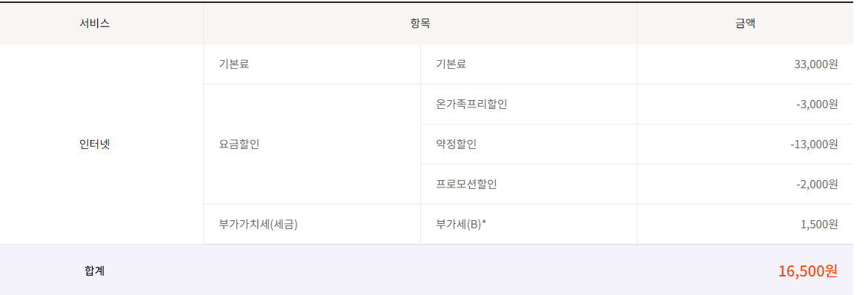Select the 인터넷 service cell

95,145
